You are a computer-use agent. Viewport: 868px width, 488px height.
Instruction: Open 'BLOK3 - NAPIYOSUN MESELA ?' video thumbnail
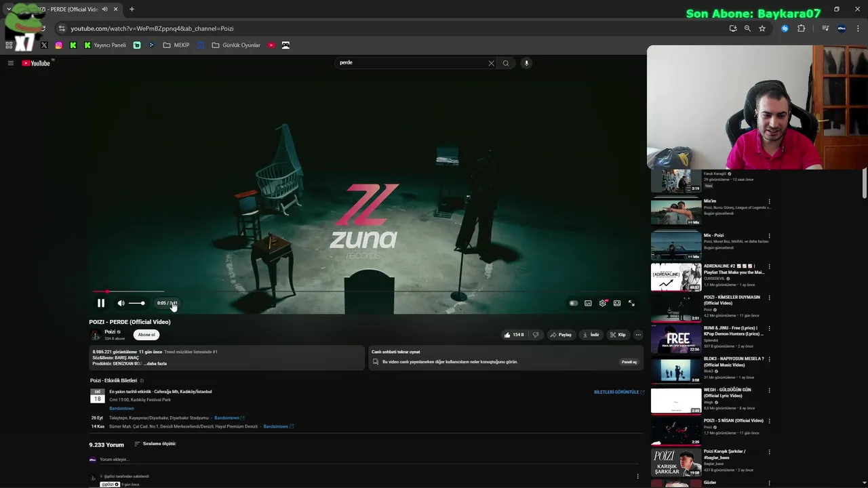coord(676,370)
